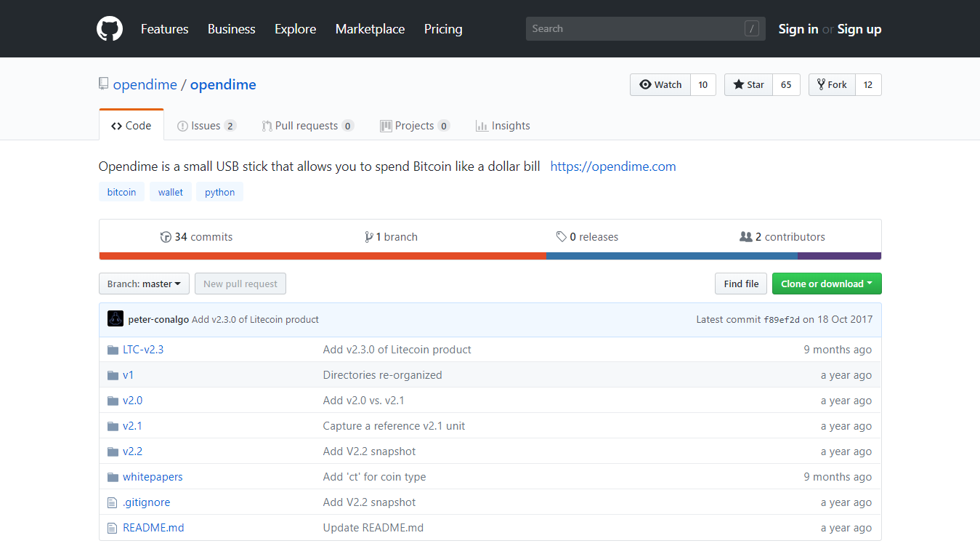Open commit message "Add 'ct' for coin type"
The width and height of the screenshot is (980, 546).
(374, 477)
